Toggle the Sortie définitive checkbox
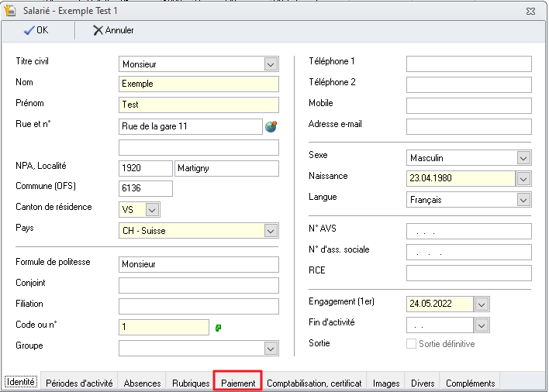The height and width of the screenshot is (392, 549). tap(411, 344)
